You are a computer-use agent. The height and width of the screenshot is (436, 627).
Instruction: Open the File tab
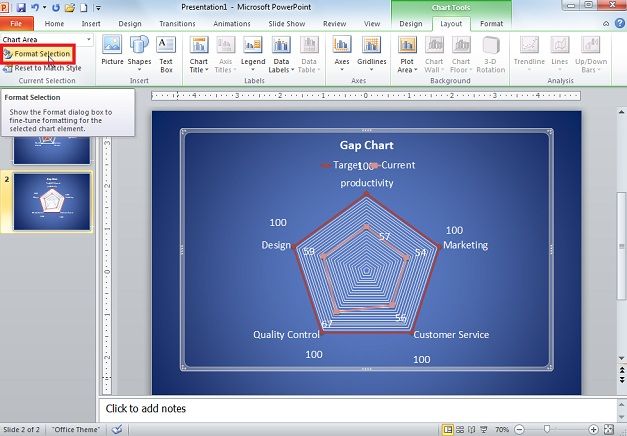pyautogui.click(x=16, y=24)
